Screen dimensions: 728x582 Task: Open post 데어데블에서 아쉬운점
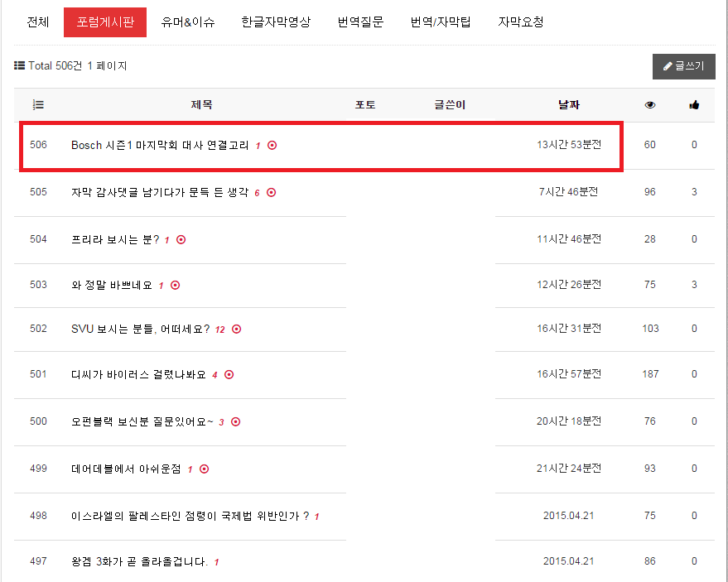tap(126, 469)
